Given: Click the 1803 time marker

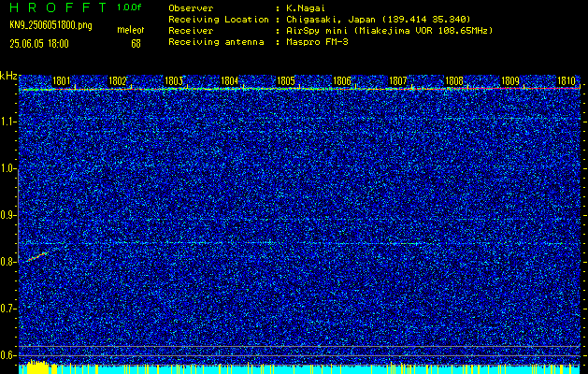Looking at the screenshot, I should coord(174,81).
